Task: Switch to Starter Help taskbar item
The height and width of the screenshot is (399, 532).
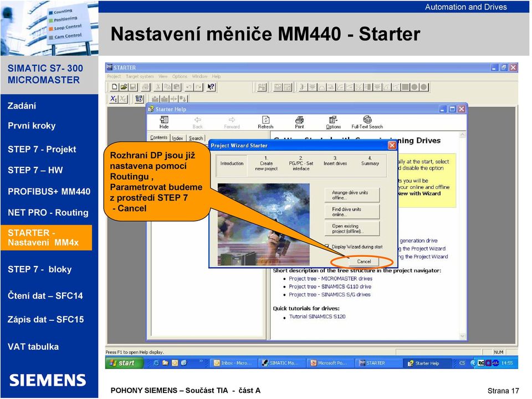Action: [427, 363]
